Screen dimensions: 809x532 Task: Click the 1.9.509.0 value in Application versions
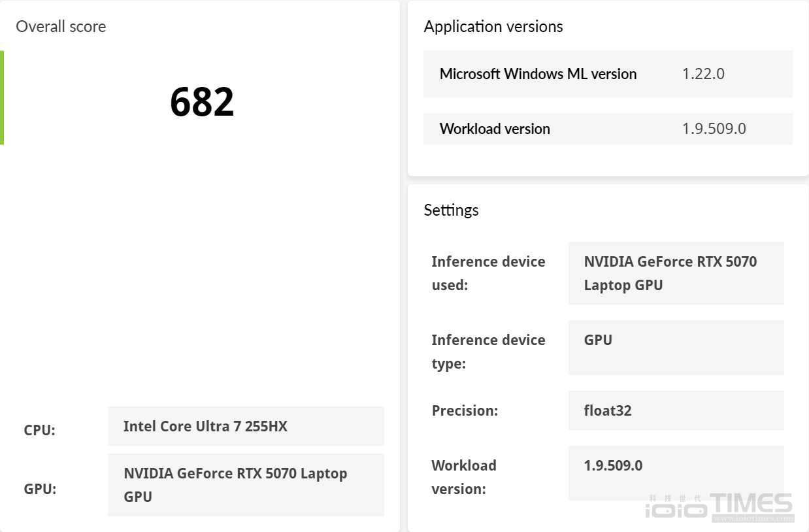[x=714, y=129]
